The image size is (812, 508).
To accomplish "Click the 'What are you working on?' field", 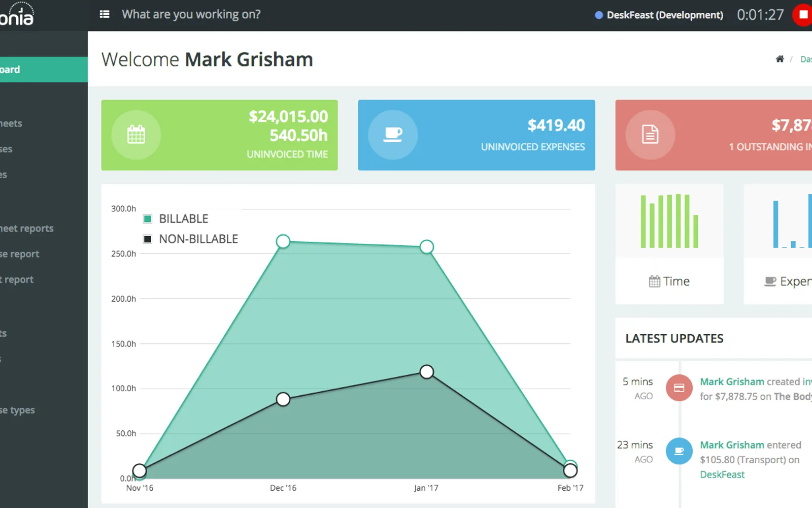I will [x=191, y=14].
